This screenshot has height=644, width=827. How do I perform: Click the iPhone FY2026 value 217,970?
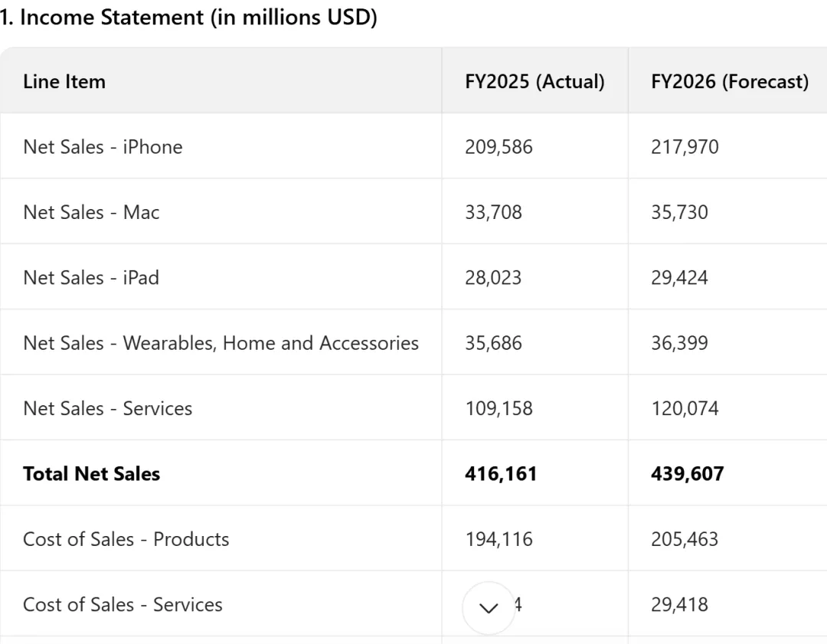(x=685, y=147)
